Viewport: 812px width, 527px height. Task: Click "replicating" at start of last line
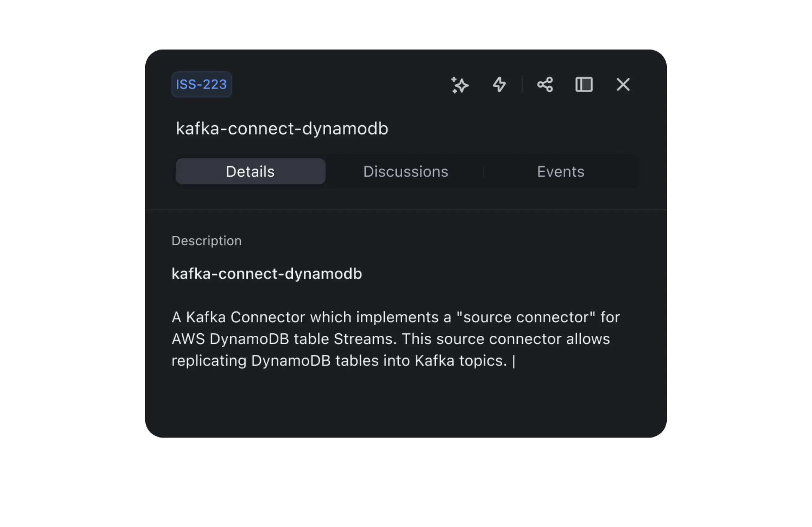[209, 361]
